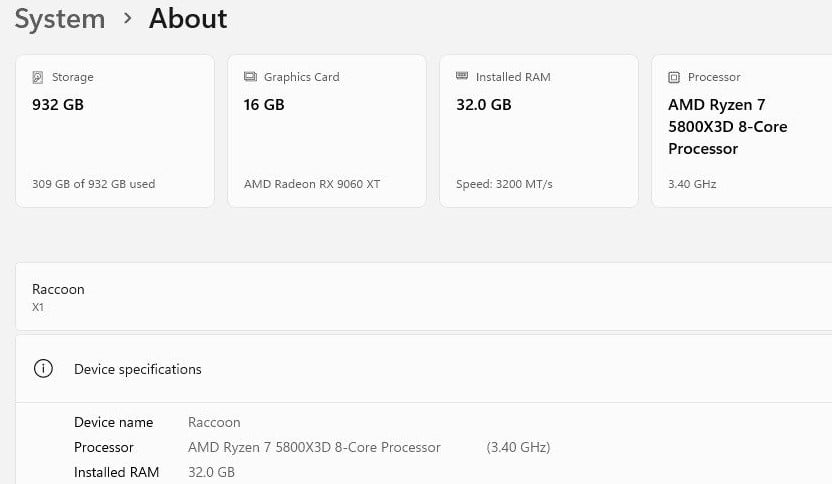Click the Installed RAM icon
The image size is (832, 484).
click(x=462, y=76)
